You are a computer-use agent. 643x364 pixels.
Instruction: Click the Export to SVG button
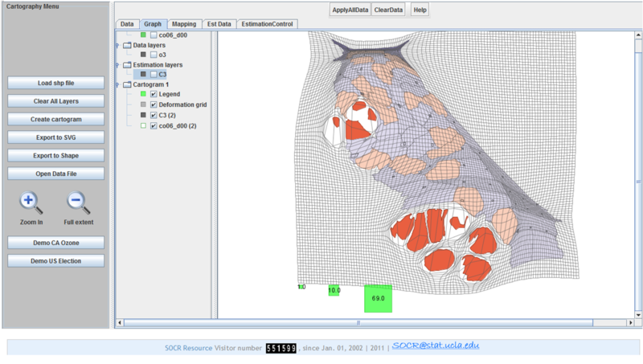tap(55, 137)
